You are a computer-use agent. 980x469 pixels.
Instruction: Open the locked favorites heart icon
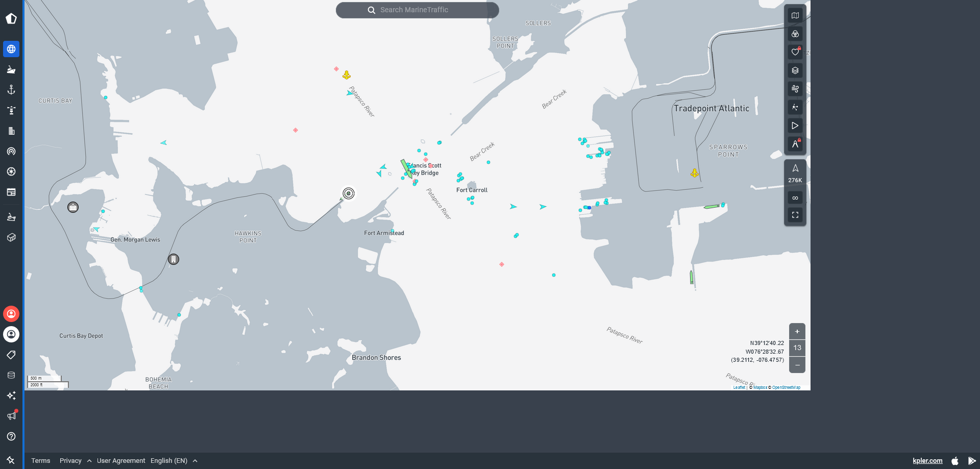[795, 52]
